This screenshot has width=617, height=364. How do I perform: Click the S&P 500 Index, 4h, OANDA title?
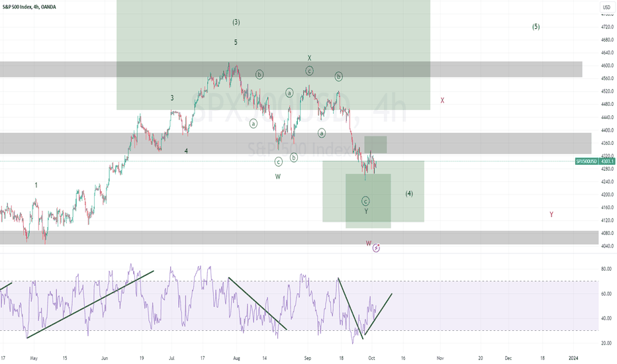point(30,7)
